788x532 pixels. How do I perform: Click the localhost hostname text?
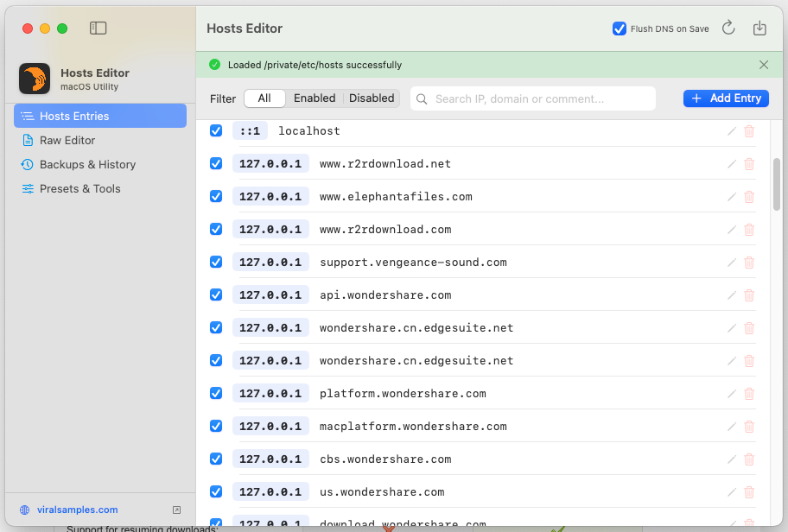(x=309, y=131)
